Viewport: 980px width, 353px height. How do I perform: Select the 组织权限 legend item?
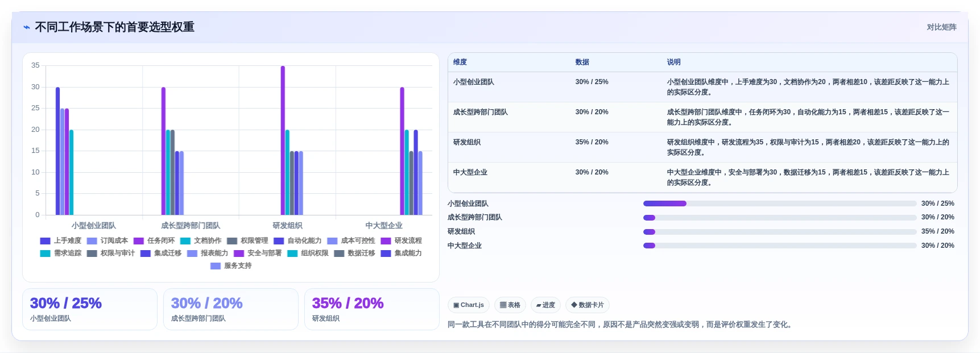308,254
